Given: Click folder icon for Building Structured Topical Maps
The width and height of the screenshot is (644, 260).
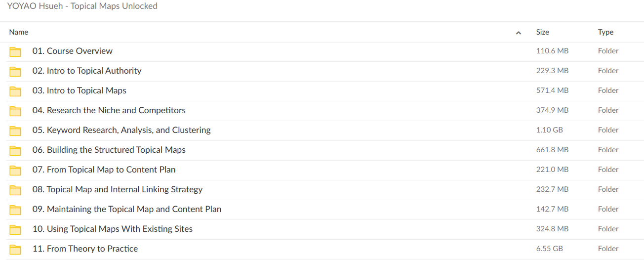Looking at the screenshot, I should (x=15, y=150).
